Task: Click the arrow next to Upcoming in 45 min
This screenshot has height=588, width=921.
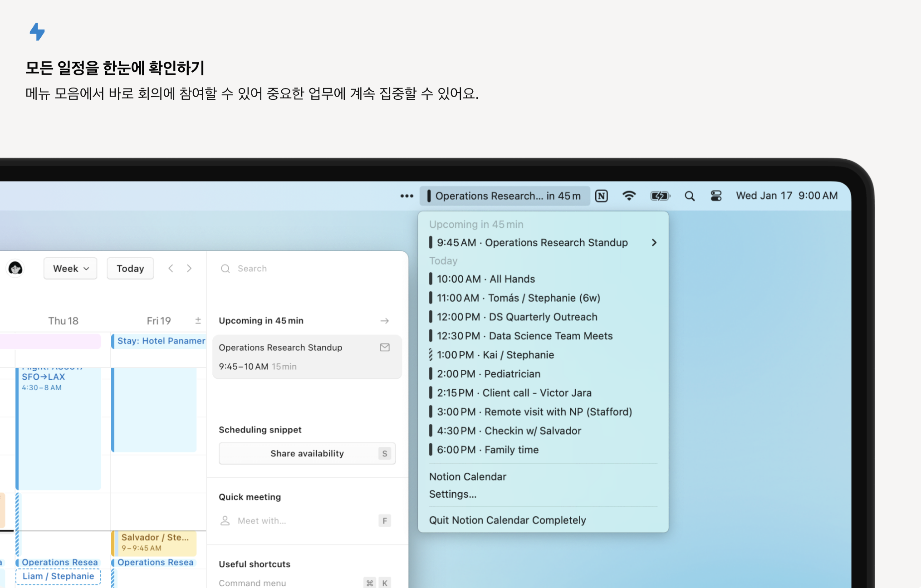Action: point(384,321)
